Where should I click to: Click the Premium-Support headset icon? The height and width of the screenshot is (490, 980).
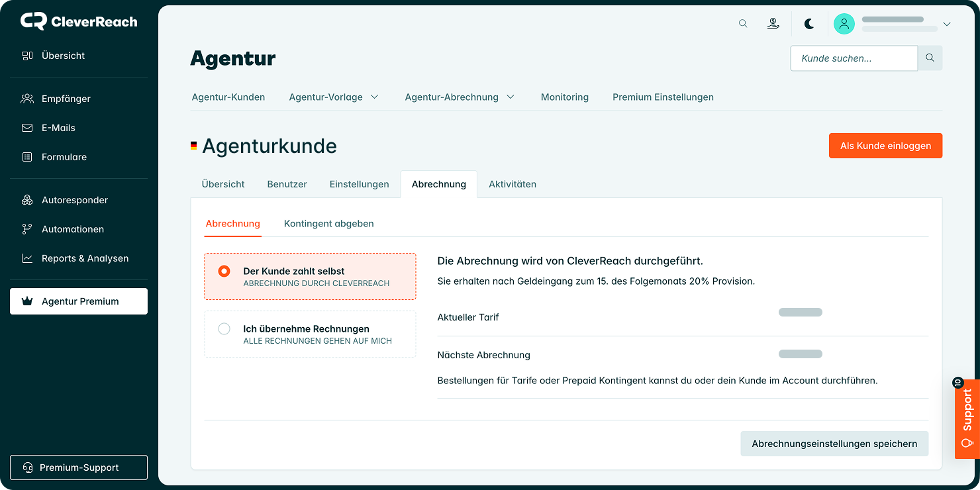click(28, 467)
